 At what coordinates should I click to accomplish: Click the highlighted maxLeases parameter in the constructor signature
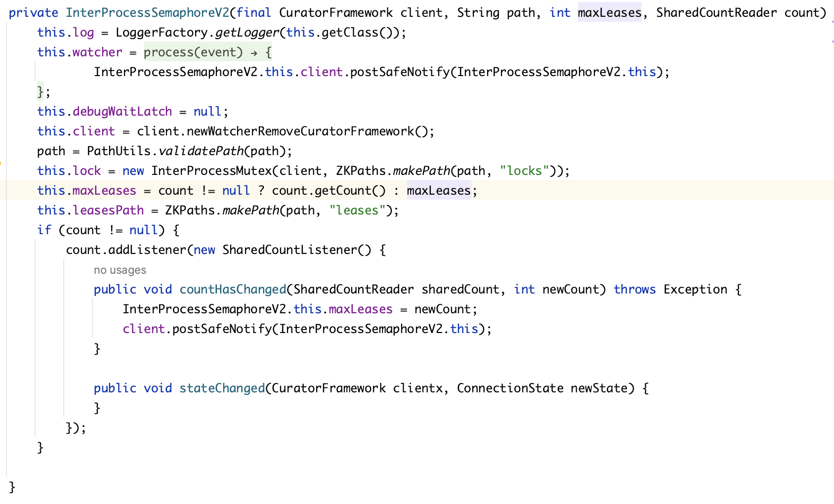tap(610, 12)
